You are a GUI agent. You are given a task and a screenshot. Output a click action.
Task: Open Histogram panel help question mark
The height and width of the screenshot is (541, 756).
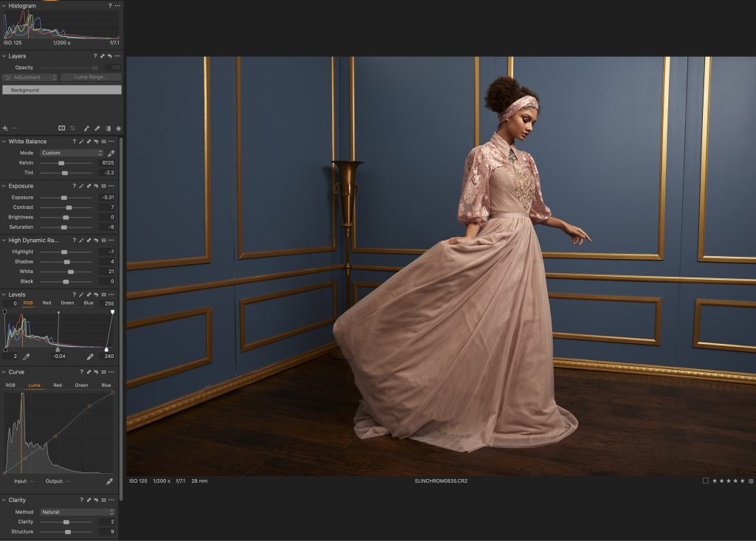tap(110, 6)
